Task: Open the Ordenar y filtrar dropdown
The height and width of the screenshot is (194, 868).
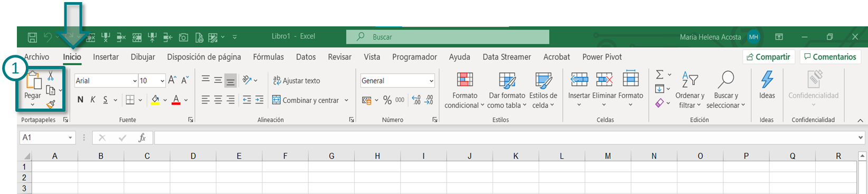Action: point(690,90)
